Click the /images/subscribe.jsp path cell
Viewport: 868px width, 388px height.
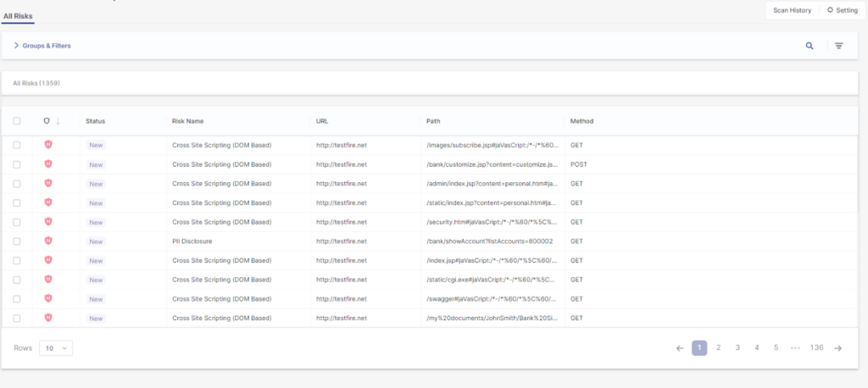[x=492, y=145]
